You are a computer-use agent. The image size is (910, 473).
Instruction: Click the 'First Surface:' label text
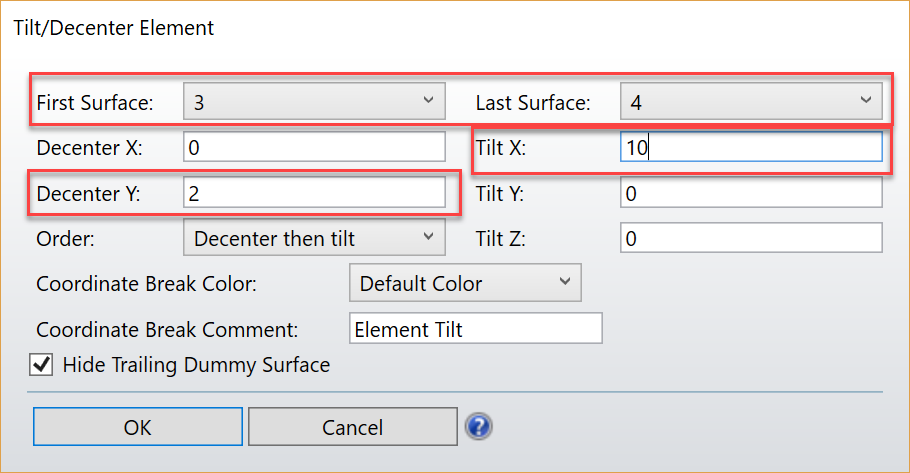pos(95,102)
